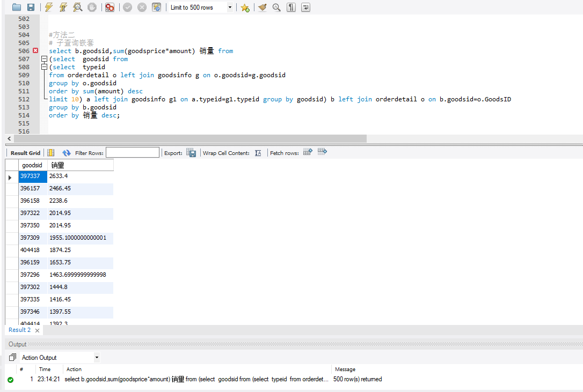Toggle stop-on-error script execution
The height and width of the screenshot is (392, 583).
[110, 8]
